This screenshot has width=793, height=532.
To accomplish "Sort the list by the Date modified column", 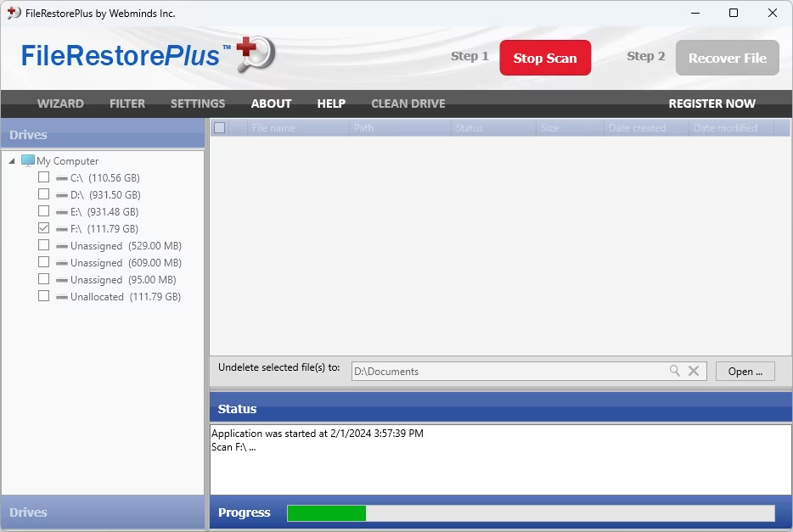I will click(728, 128).
